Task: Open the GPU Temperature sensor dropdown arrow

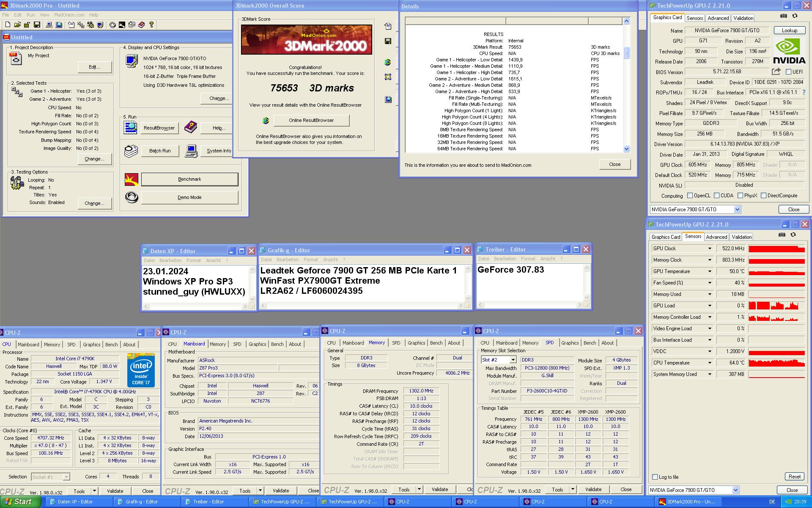Action: tap(710, 271)
